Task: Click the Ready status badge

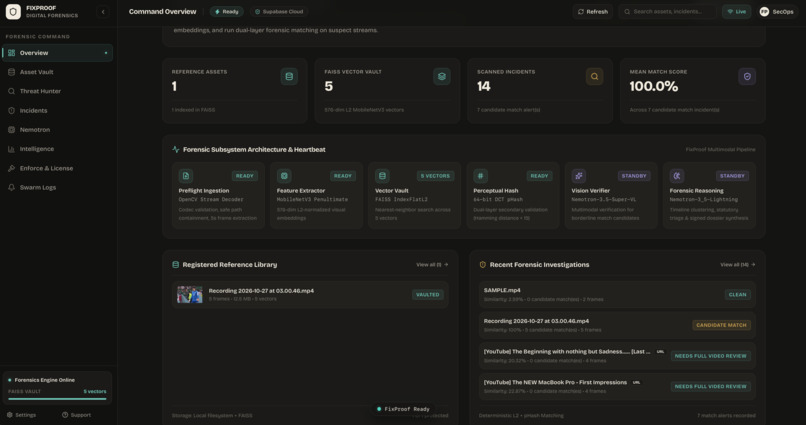Action: coord(227,11)
